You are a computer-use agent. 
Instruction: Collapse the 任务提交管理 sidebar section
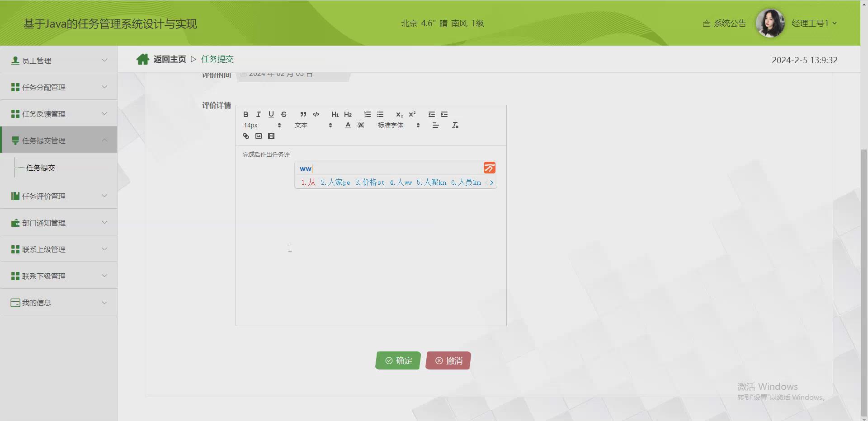[x=58, y=140]
